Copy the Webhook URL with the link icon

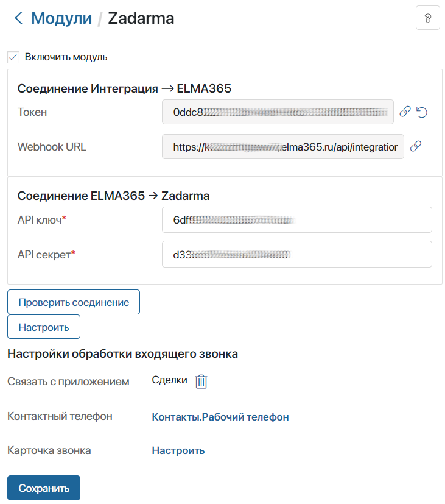(415, 146)
